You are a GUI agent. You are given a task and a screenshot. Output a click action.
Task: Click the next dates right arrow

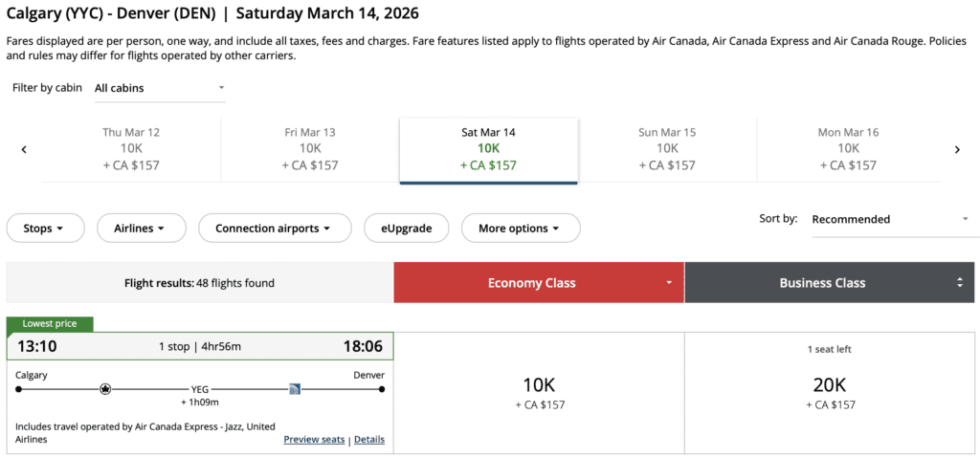coord(956,149)
